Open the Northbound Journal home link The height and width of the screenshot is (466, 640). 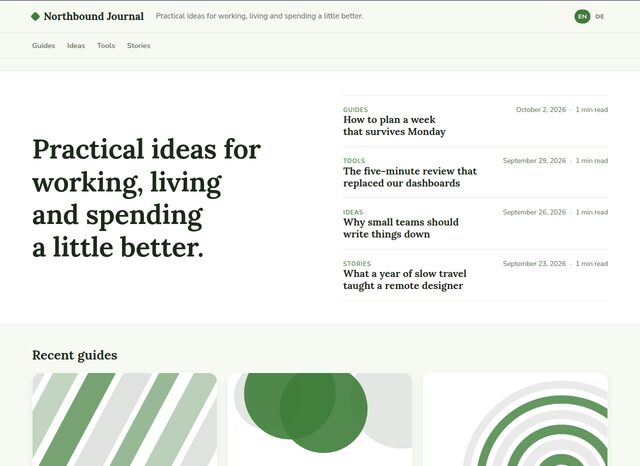coord(87,16)
